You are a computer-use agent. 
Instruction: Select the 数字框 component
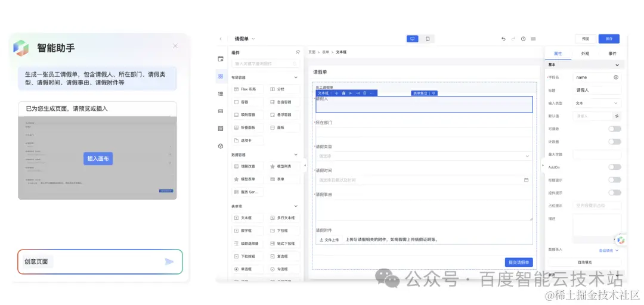(247, 231)
